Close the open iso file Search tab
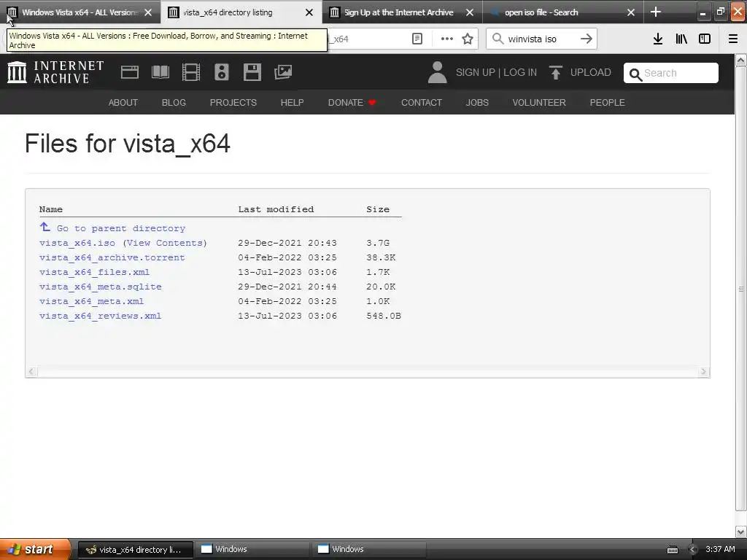Image resolution: width=747 pixels, height=560 pixels. (x=631, y=12)
